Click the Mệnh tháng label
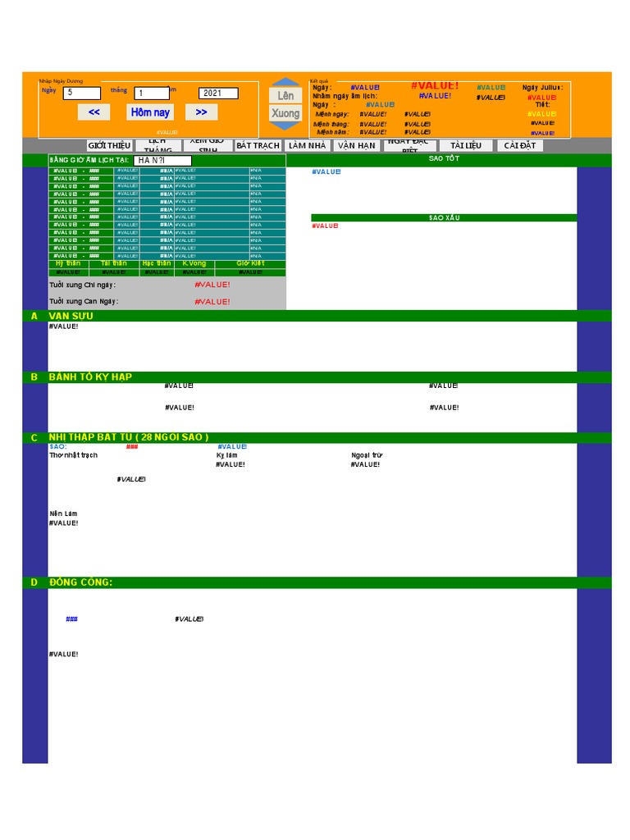 pyautogui.click(x=331, y=125)
